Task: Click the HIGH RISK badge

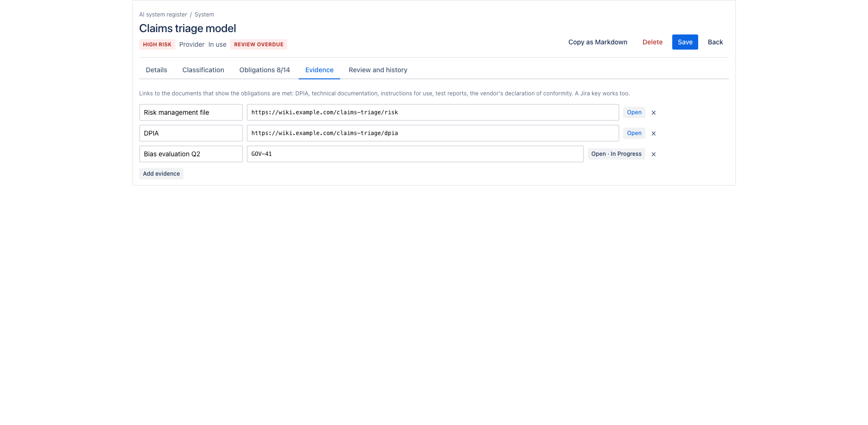Action: coord(157,44)
